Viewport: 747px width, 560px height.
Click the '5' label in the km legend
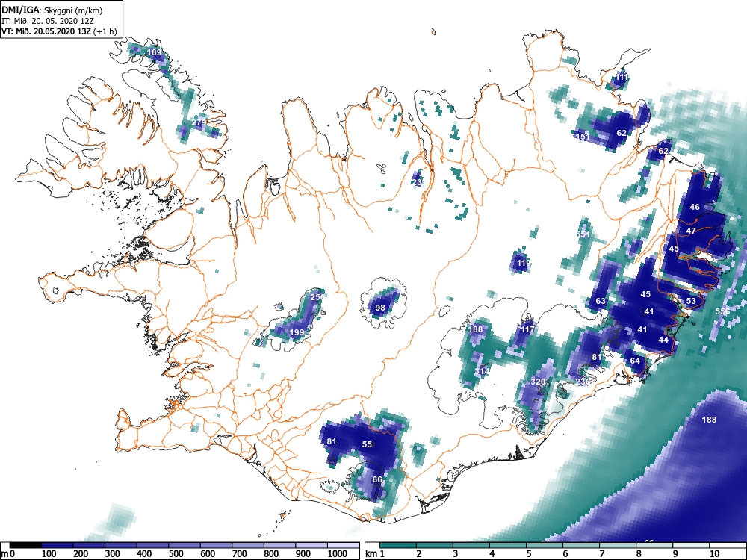point(528,554)
